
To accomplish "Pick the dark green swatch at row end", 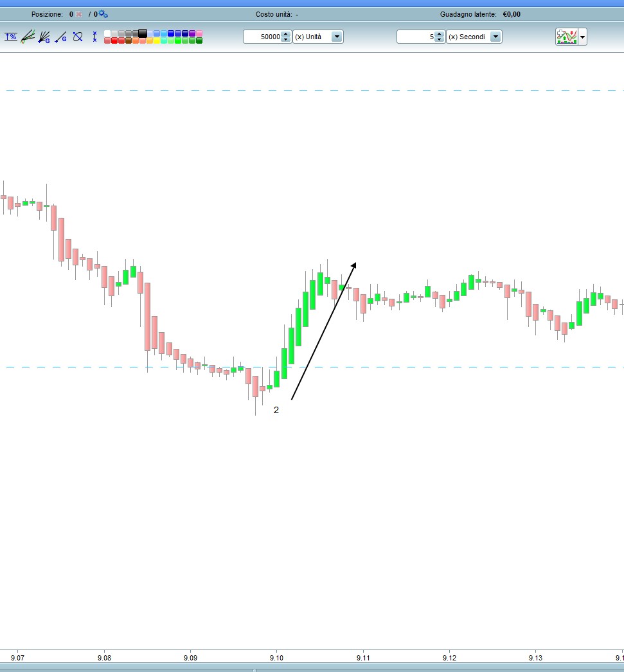I will (199, 40).
